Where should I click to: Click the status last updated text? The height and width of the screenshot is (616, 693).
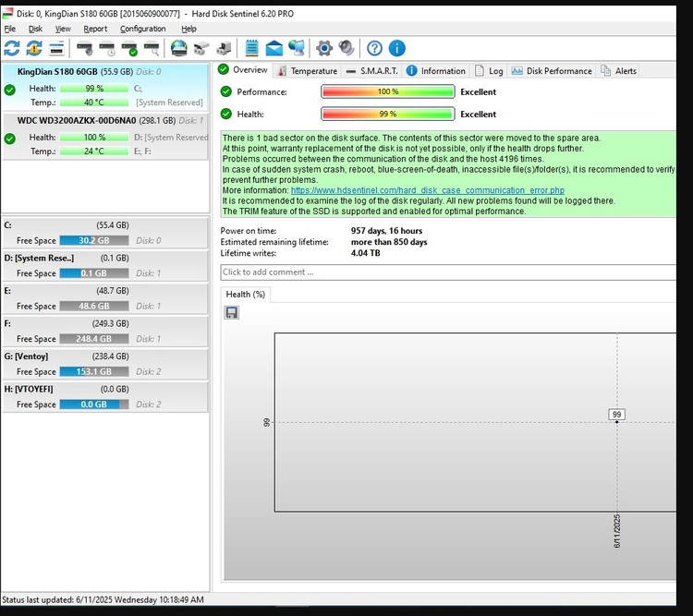click(x=103, y=599)
